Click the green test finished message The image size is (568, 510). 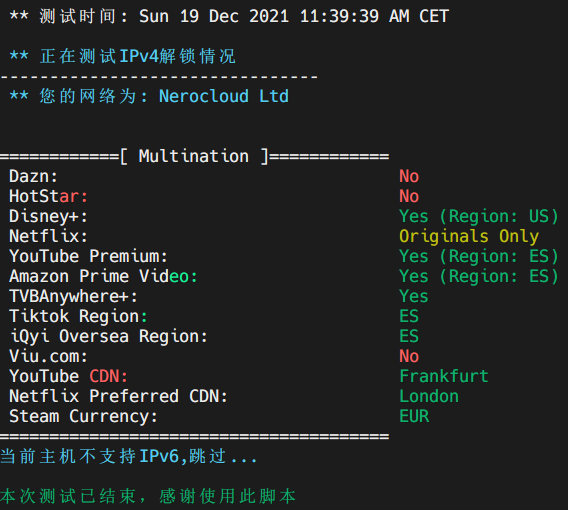(x=148, y=496)
